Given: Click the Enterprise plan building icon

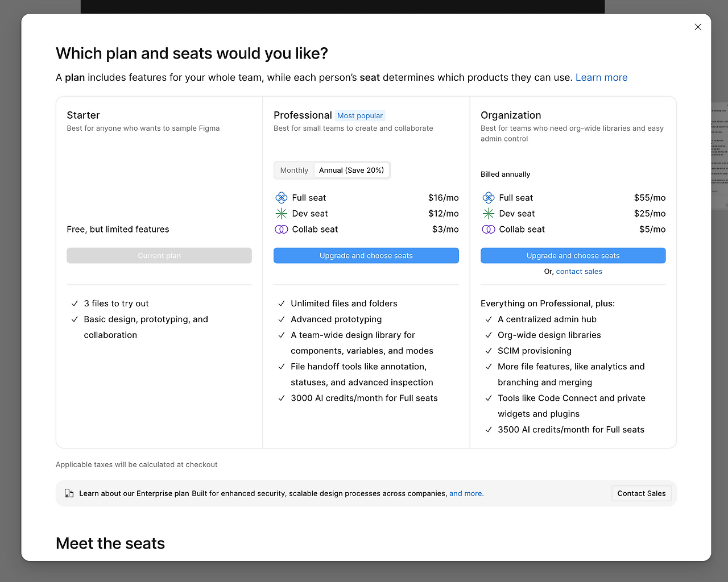Looking at the screenshot, I should [69, 493].
